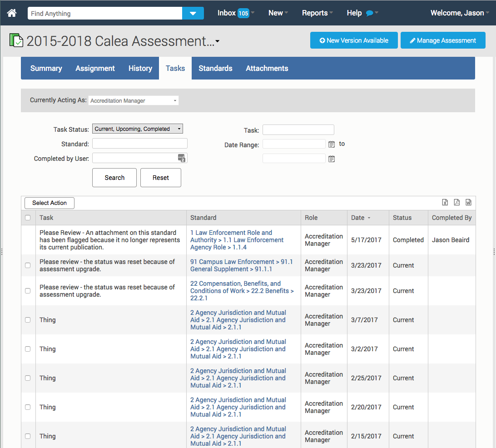Screen dimensions: 496x448
Task: Check the box for the 91.1.1 task row
Action: pyautogui.click(x=28, y=265)
